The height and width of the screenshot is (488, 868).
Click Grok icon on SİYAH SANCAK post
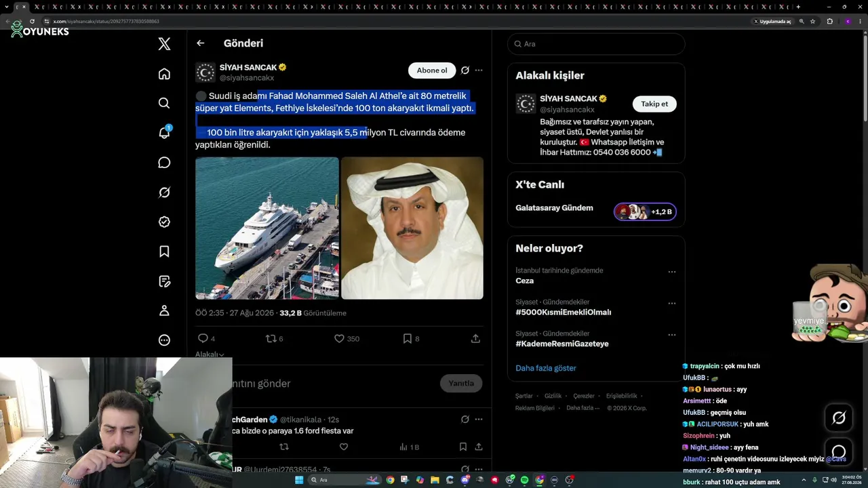(465, 70)
